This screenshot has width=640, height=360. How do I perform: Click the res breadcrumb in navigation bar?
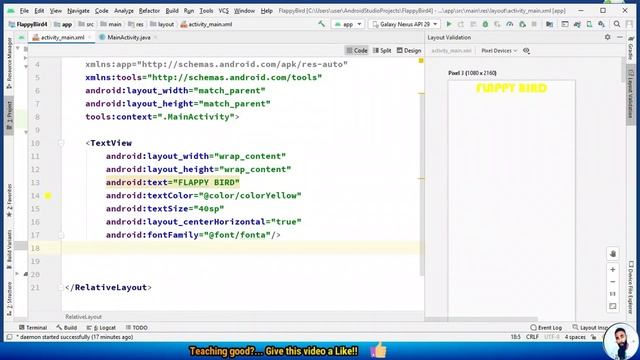pos(136,24)
